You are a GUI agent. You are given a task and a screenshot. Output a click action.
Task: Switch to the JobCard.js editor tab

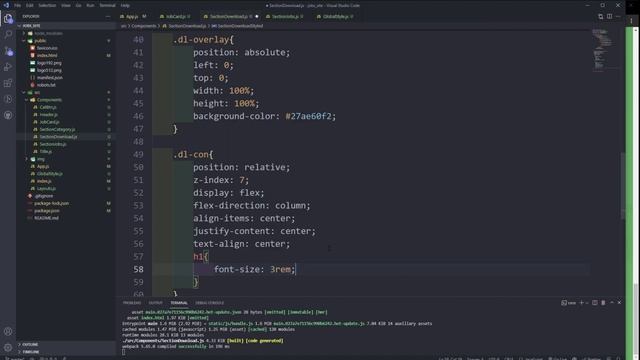point(176,17)
